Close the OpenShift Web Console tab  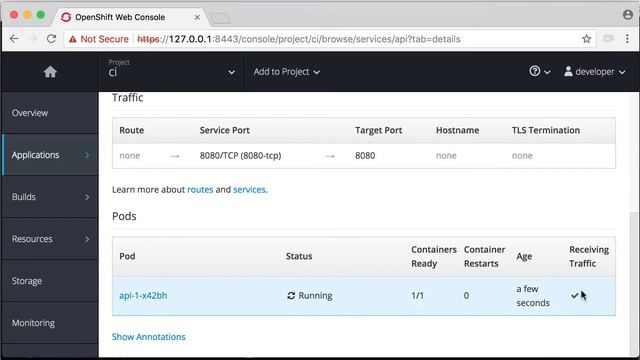pyautogui.click(x=197, y=17)
